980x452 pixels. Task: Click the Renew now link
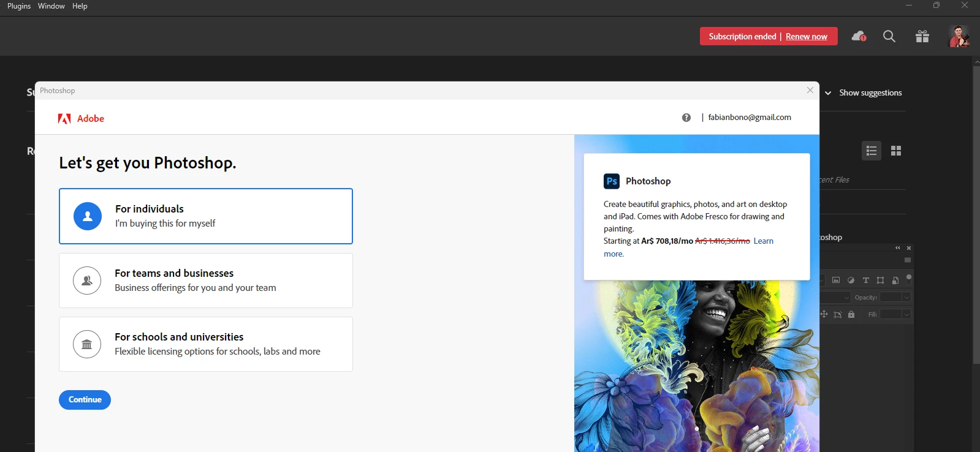click(x=807, y=37)
